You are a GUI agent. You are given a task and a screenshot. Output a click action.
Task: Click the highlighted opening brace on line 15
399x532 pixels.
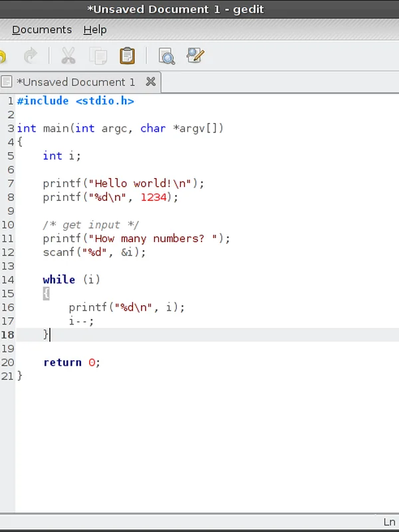[46, 293]
